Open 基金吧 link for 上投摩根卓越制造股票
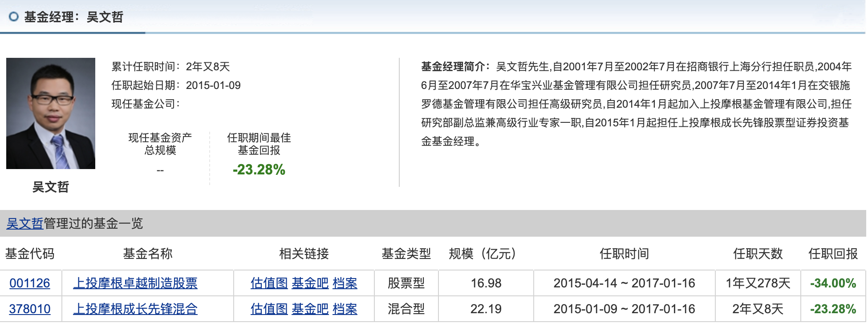The height and width of the screenshot is (331, 868). tap(310, 283)
